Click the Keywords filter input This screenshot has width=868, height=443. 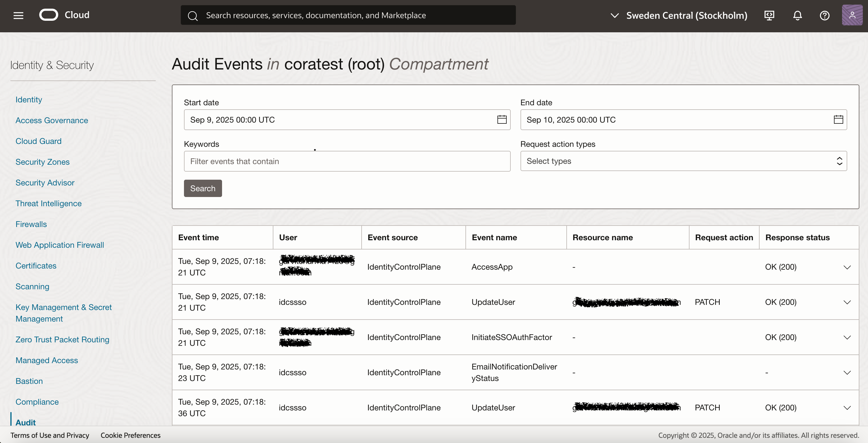347,162
